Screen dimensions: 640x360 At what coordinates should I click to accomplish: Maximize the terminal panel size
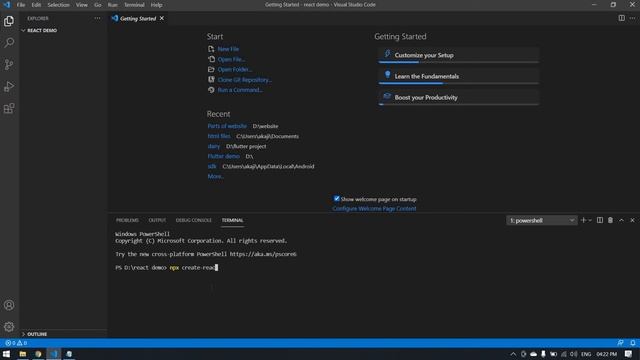coord(621,220)
